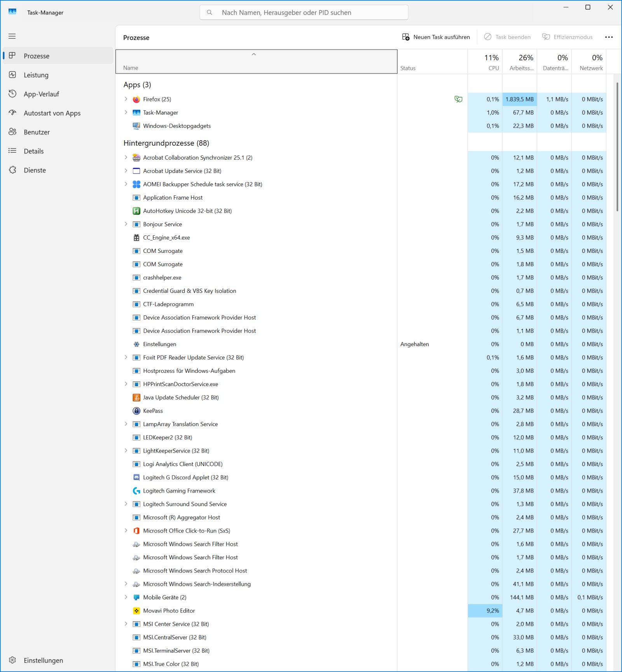
Task: Open the three-dot overflow menu
Action: click(x=609, y=37)
